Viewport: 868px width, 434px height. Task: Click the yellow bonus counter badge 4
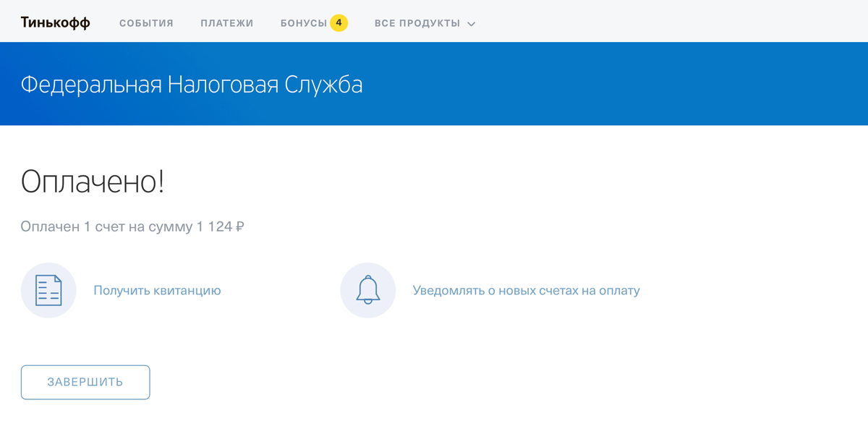click(339, 23)
